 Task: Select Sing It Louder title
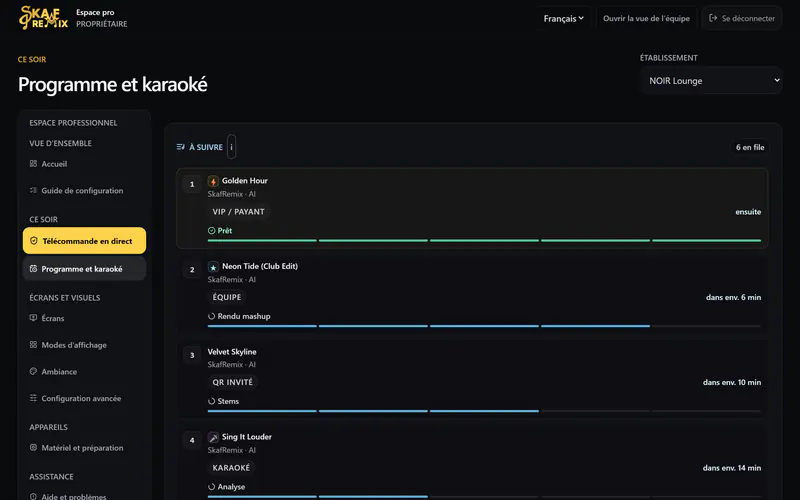(x=246, y=437)
